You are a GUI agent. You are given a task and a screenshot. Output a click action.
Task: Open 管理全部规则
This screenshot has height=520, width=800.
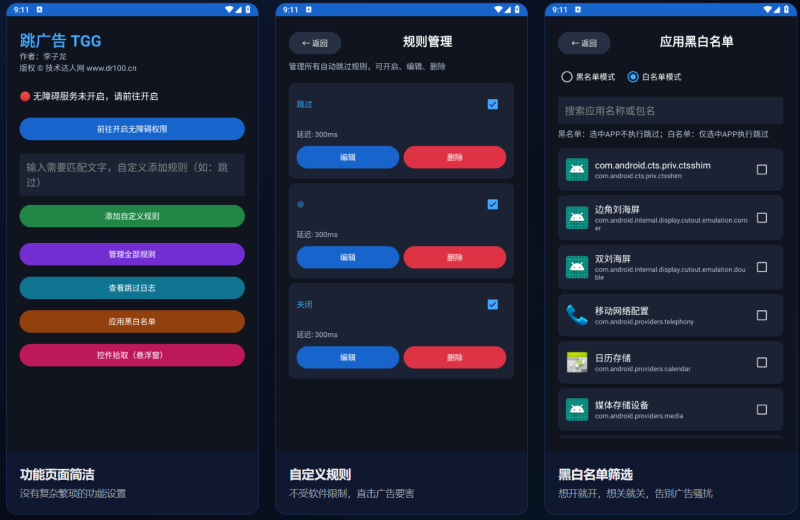click(x=132, y=254)
